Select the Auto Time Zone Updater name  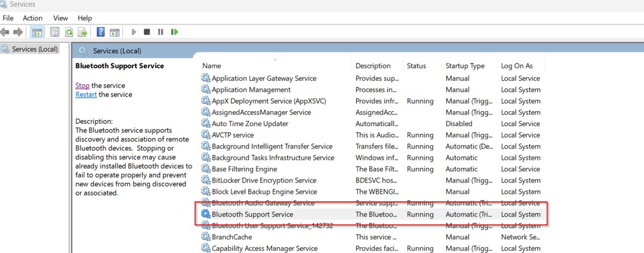250,124
